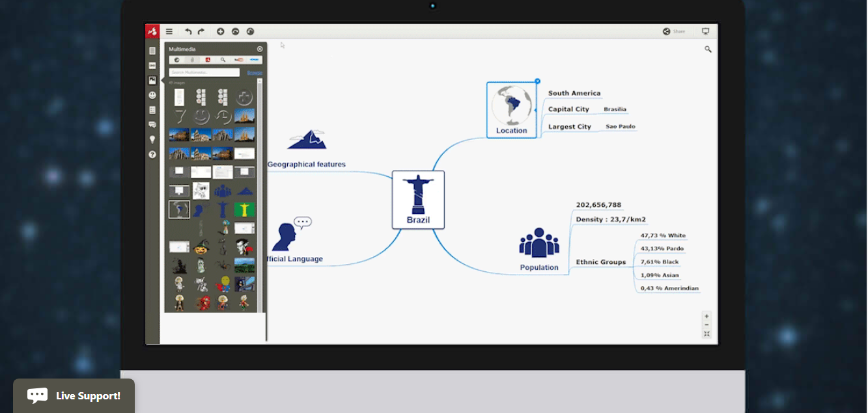
Task: Select the Capital City subtopic
Action: coord(568,109)
